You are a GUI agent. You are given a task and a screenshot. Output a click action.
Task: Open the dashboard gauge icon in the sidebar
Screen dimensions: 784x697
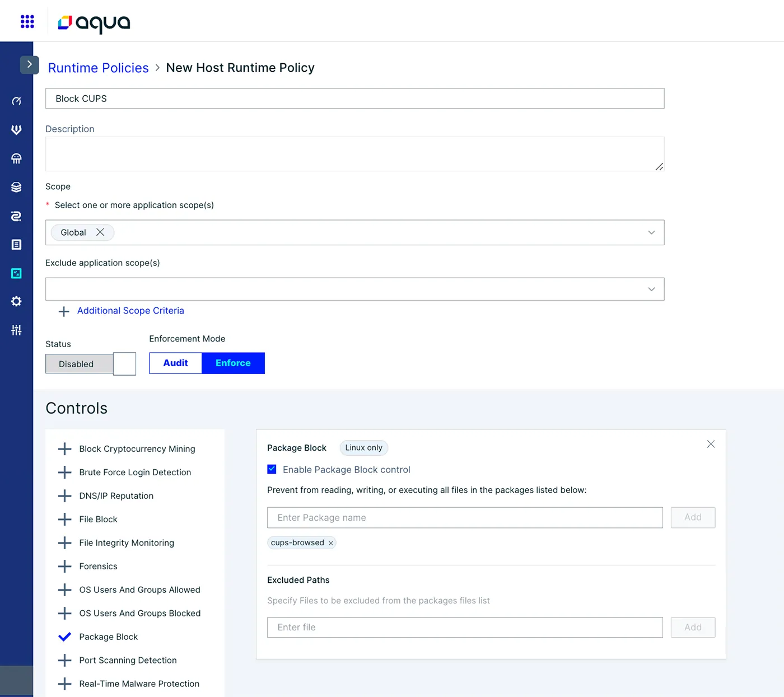[16, 101]
